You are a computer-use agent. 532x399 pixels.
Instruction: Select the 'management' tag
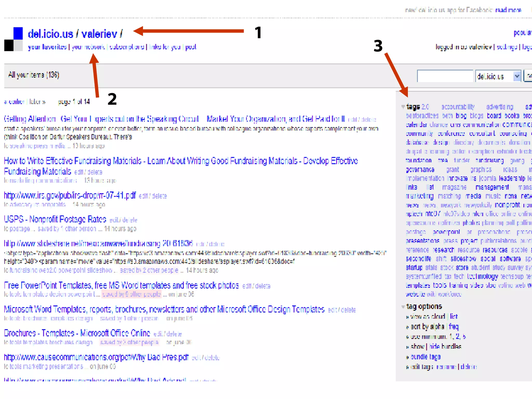(x=492, y=187)
